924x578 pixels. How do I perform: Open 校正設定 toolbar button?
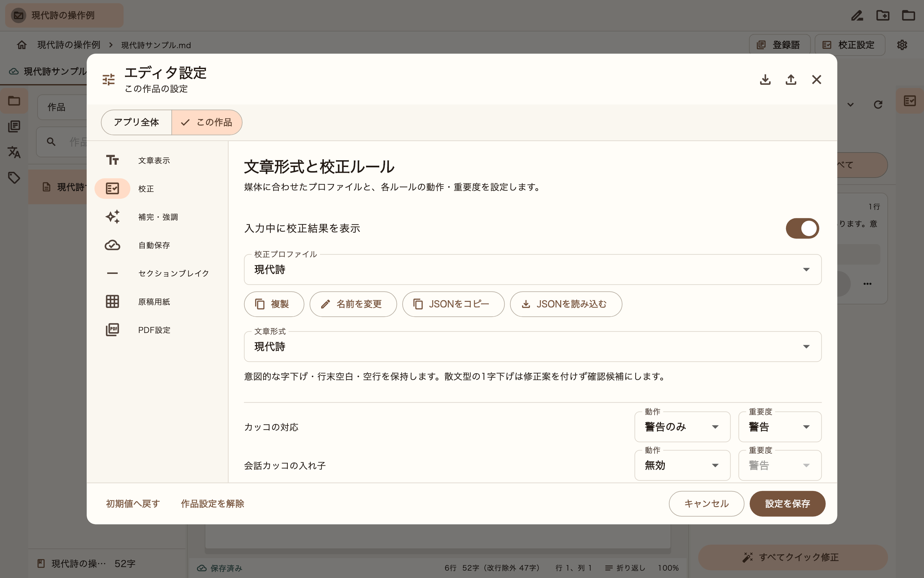tap(850, 45)
